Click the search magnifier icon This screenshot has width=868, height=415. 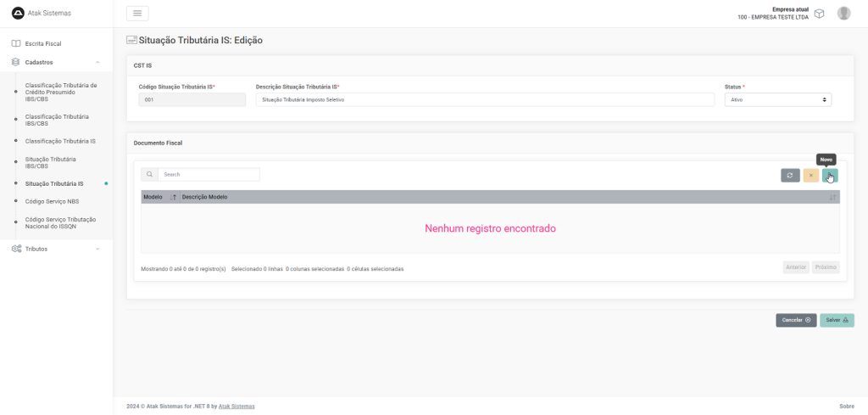click(149, 174)
